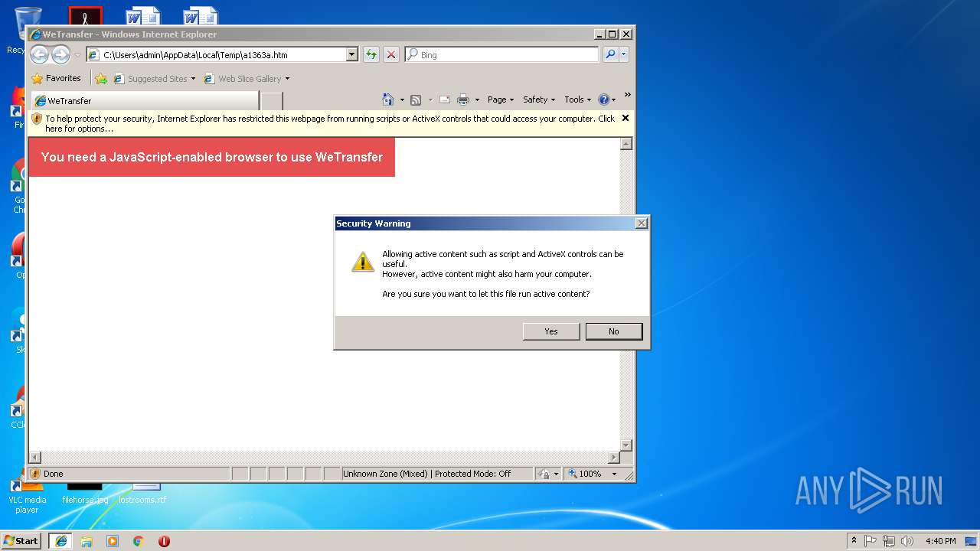
Task: Close the yellow information bar
Action: (626, 118)
